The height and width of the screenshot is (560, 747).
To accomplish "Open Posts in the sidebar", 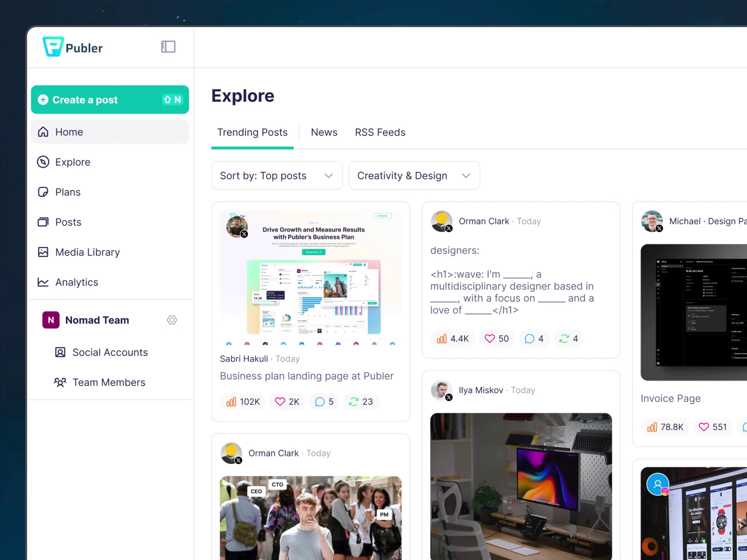I will point(110,222).
